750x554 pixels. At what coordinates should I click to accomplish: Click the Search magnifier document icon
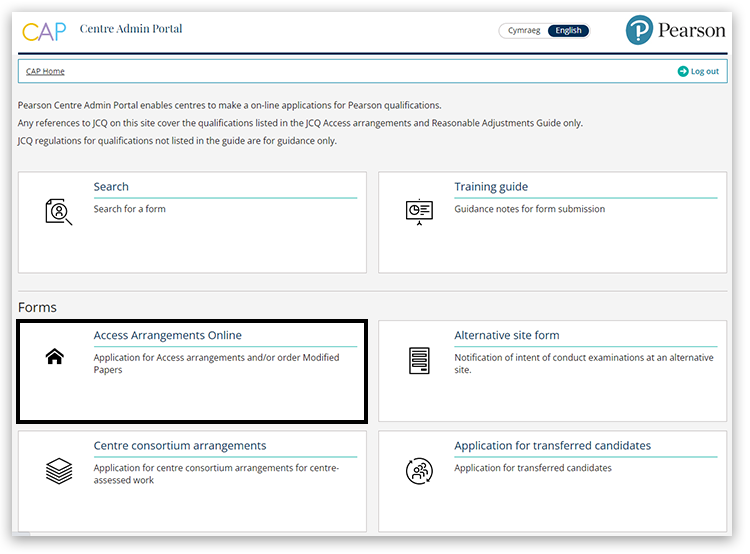click(x=59, y=211)
